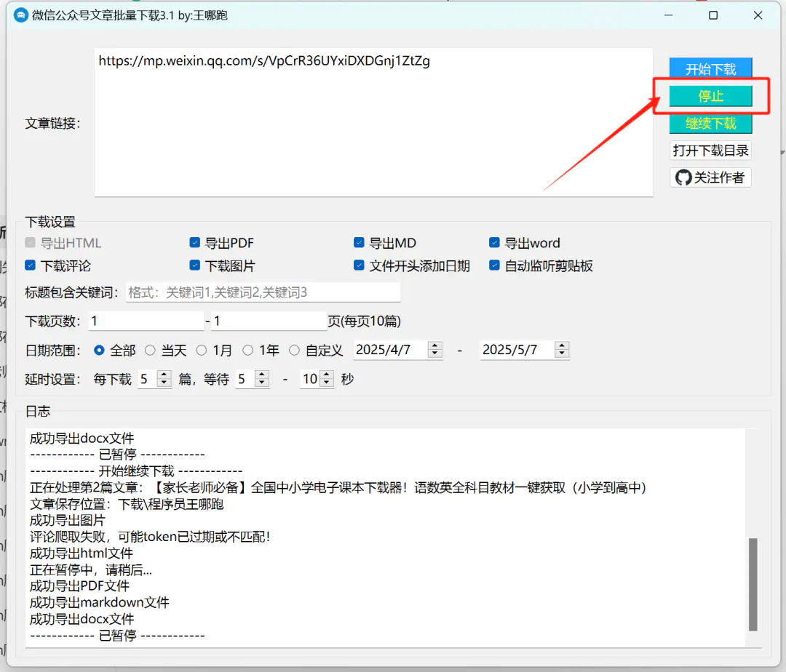Click the GitHub icon on 关注作者 button
The height and width of the screenshot is (672, 786).
683,177
